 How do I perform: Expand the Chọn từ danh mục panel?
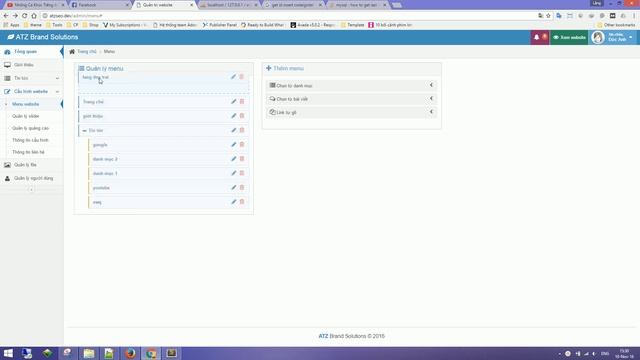click(351, 85)
